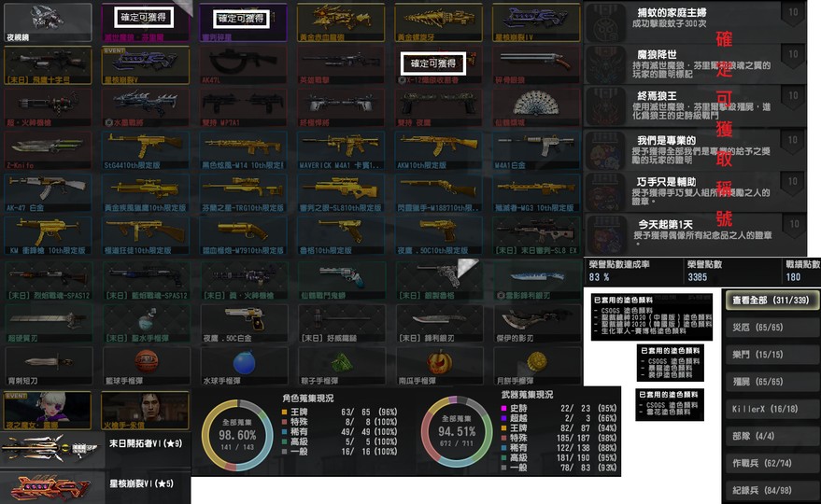Click the 戰績點數 value 180
The height and width of the screenshot is (504, 821).
(793, 277)
